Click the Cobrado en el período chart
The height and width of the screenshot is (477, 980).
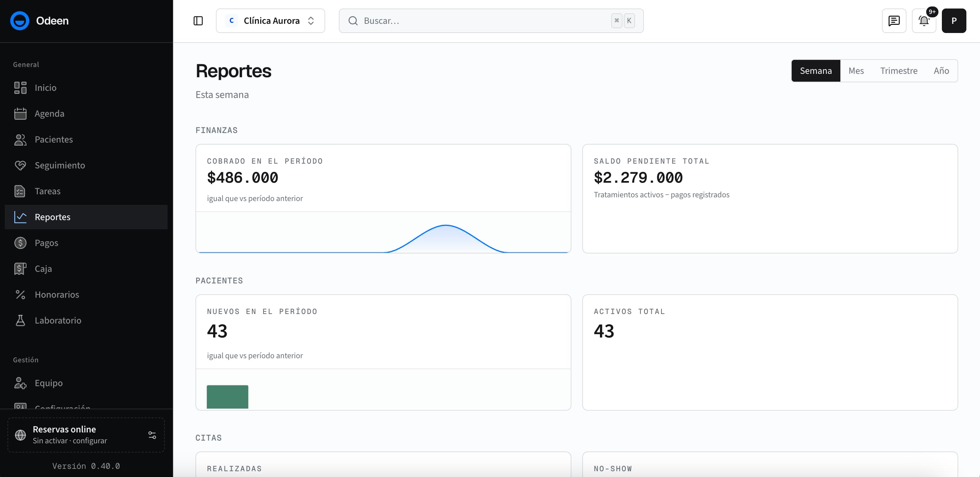coord(383,232)
